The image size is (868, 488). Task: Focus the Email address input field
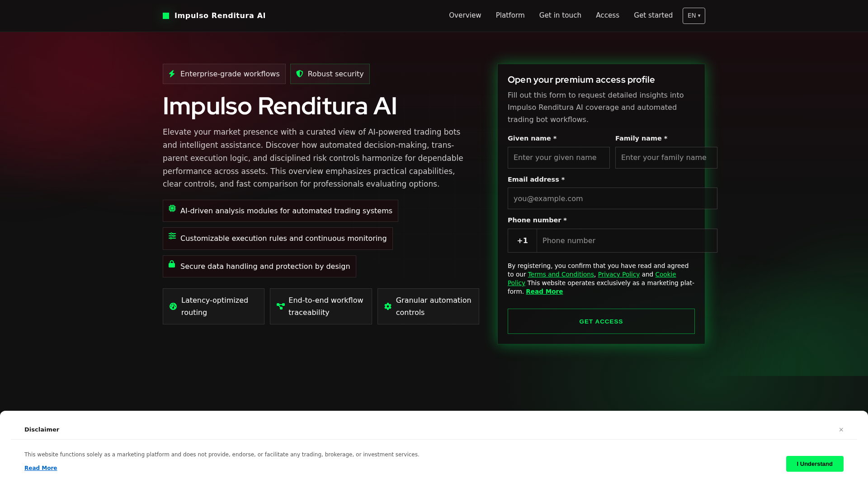click(613, 198)
